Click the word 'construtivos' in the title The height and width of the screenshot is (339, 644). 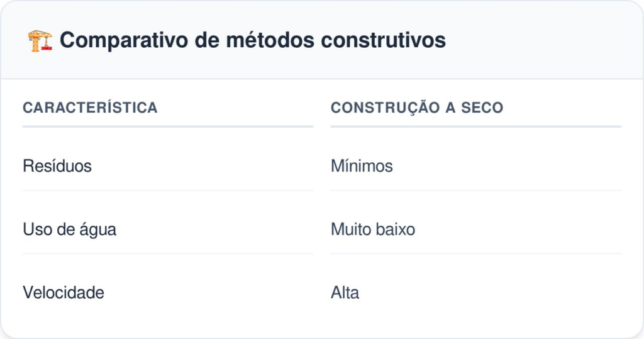pyautogui.click(x=383, y=40)
